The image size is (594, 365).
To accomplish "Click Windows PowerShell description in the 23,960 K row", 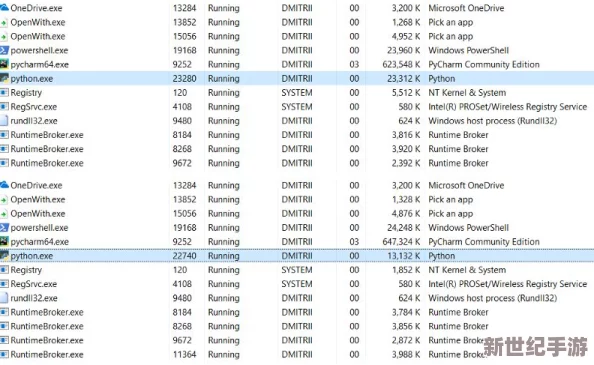I will pos(469,50).
